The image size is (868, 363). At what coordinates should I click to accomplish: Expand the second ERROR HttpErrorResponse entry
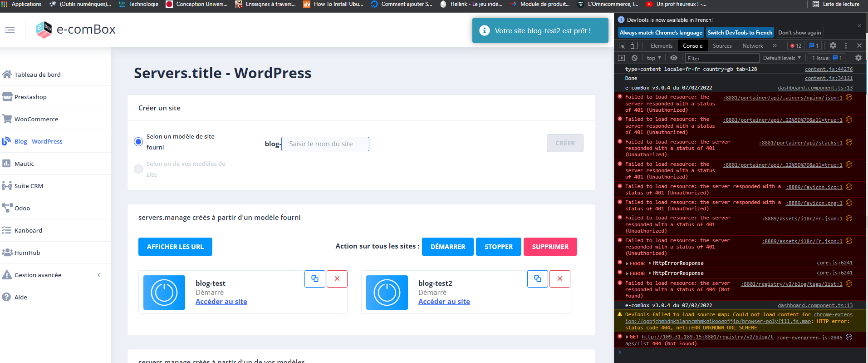pyautogui.click(x=628, y=273)
